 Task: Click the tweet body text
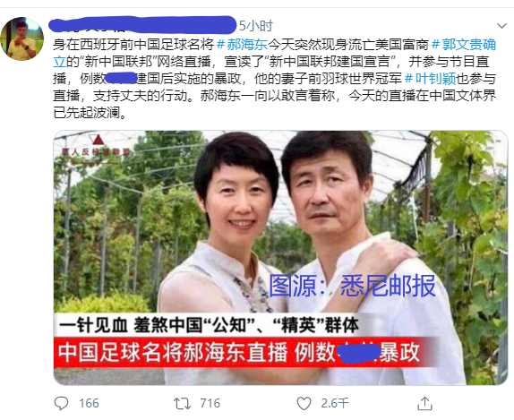tap(274, 79)
